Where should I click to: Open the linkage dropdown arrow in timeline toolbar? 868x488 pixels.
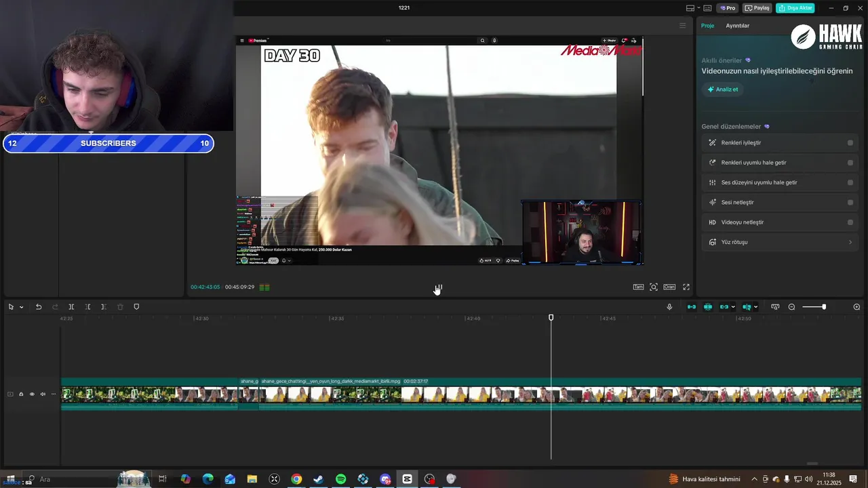tap(733, 307)
